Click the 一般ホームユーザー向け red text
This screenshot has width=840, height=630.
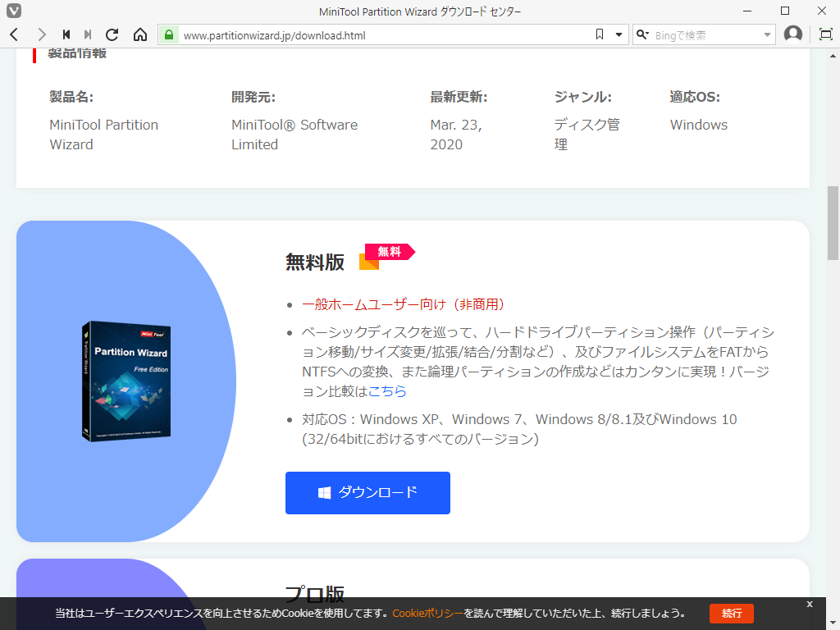(x=404, y=304)
